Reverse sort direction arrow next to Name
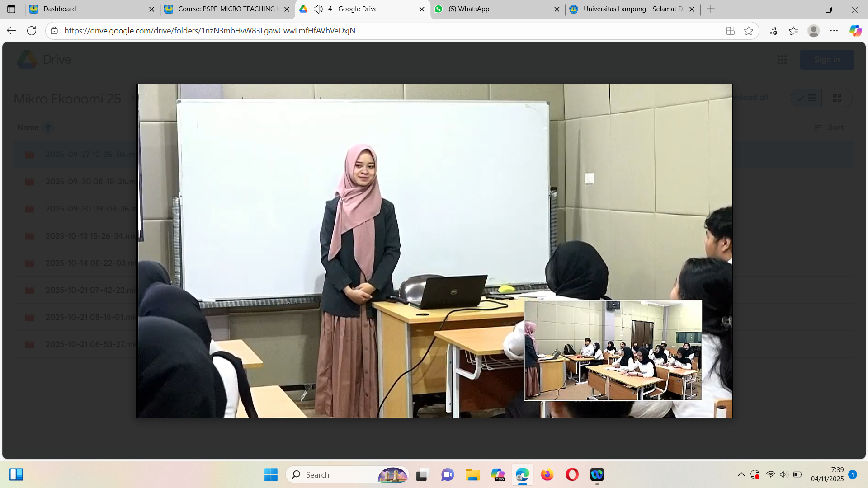The image size is (868, 488). (x=48, y=127)
